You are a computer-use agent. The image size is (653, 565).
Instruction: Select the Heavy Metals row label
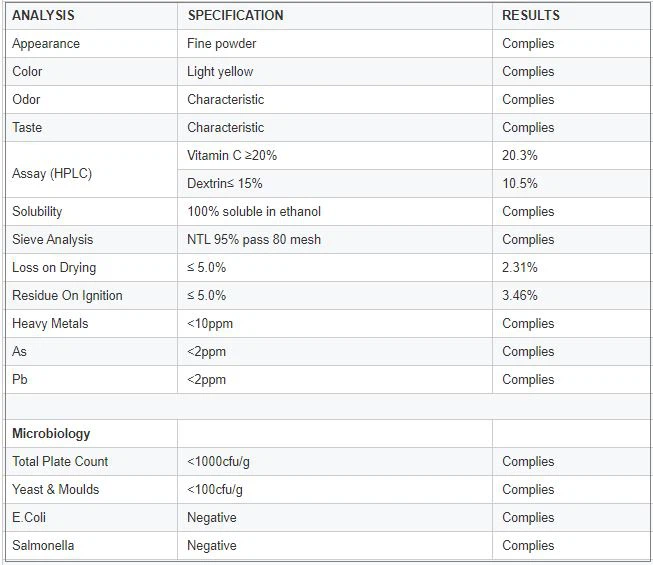50,324
